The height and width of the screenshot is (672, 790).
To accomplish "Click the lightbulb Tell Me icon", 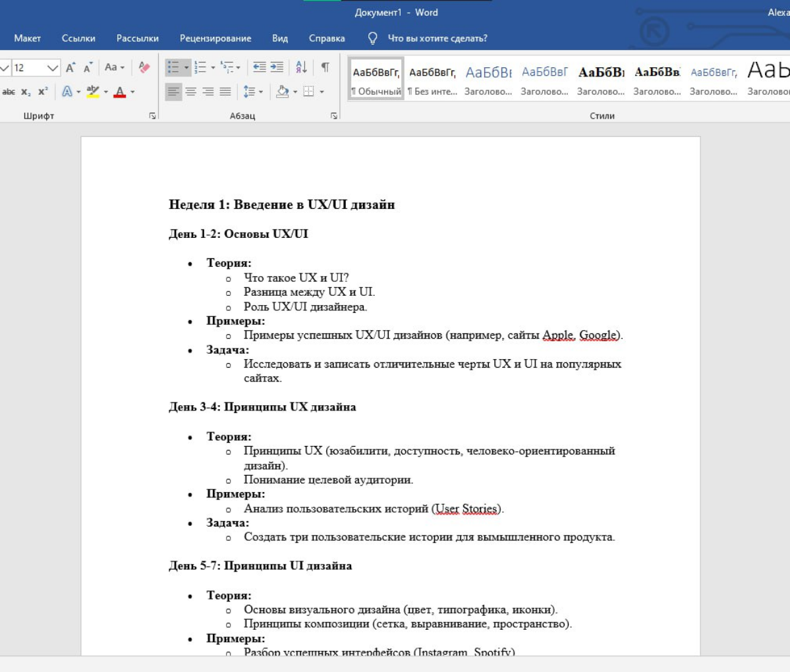I will tap(372, 38).
